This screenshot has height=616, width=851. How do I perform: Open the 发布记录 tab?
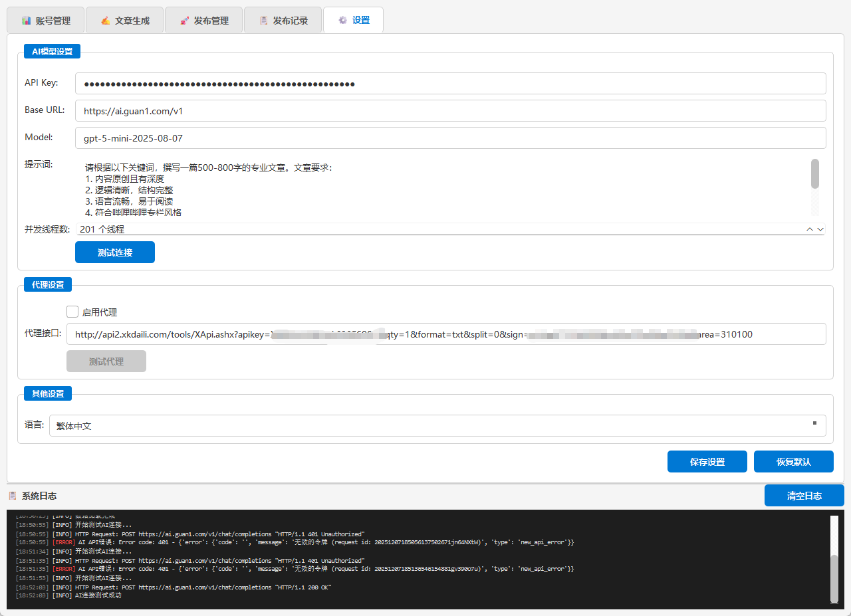pyautogui.click(x=283, y=21)
